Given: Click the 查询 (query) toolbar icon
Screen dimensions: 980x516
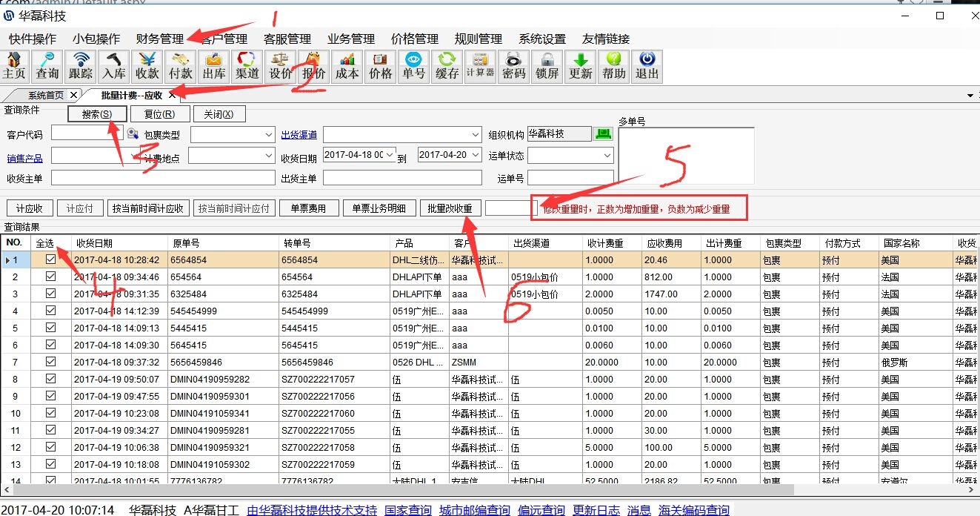Looking at the screenshot, I should coord(47,66).
